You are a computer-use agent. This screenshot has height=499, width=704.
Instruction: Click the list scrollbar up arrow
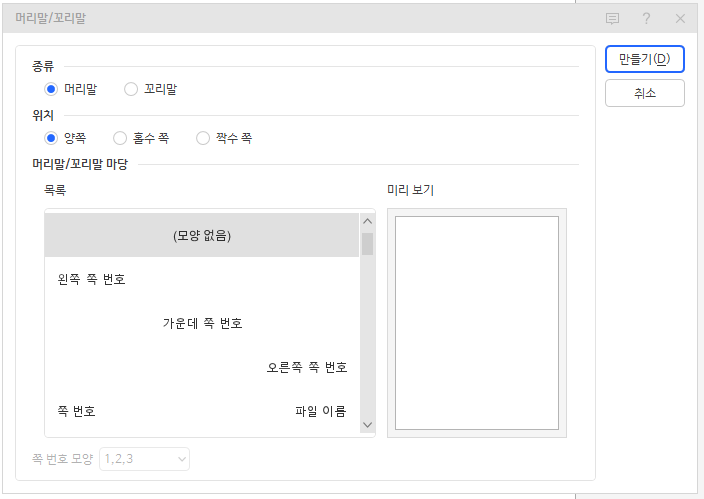point(367,221)
